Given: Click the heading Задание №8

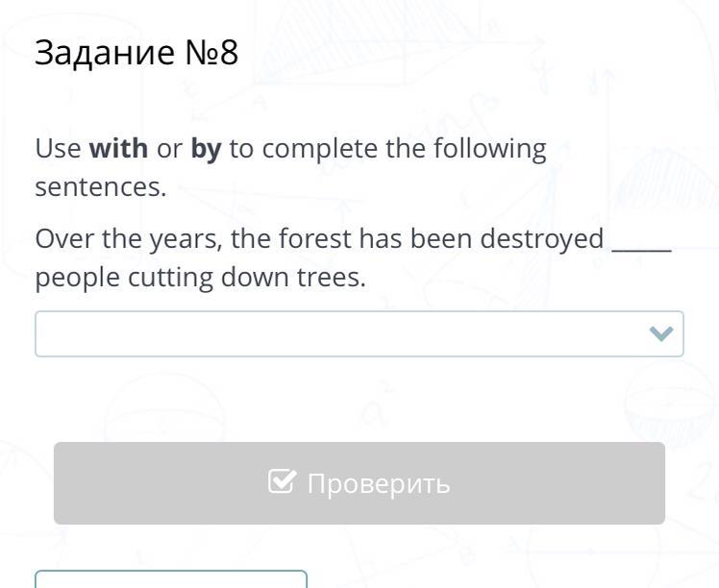Looking at the screenshot, I should (x=136, y=53).
